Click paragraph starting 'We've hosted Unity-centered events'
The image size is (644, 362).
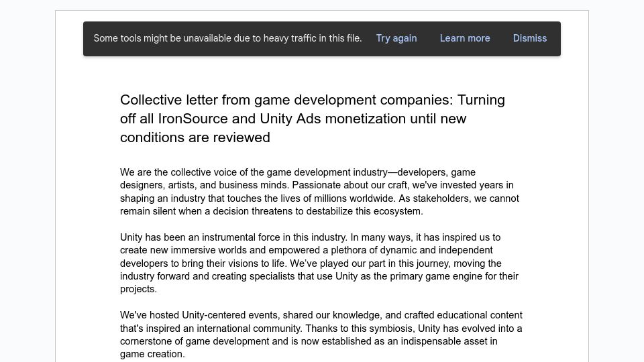click(321, 335)
